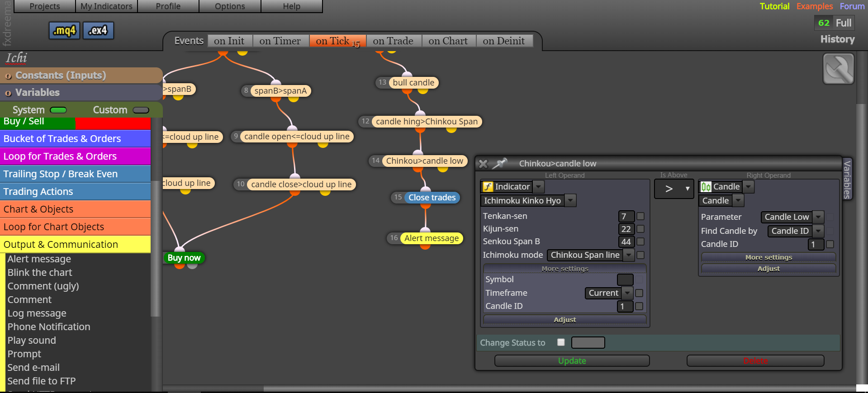This screenshot has height=393, width=868.
Task: Click the Full screen icon
Action: tap(844, 23)
